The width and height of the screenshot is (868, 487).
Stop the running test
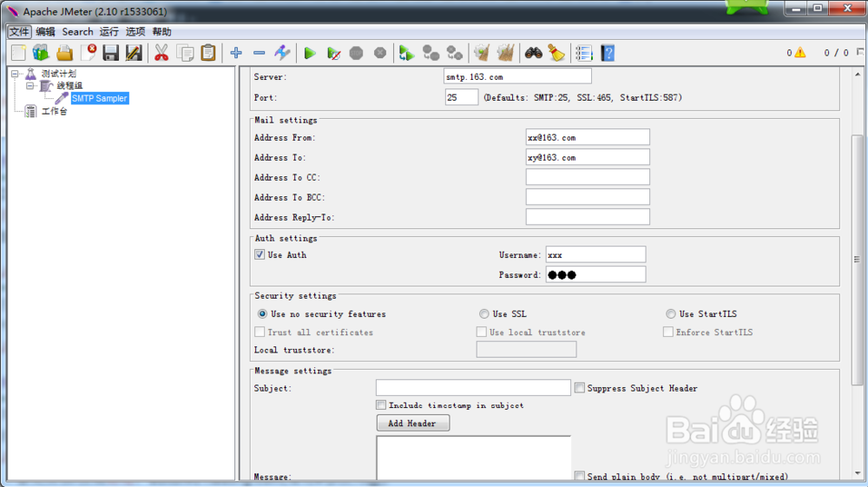pos(357,53)
